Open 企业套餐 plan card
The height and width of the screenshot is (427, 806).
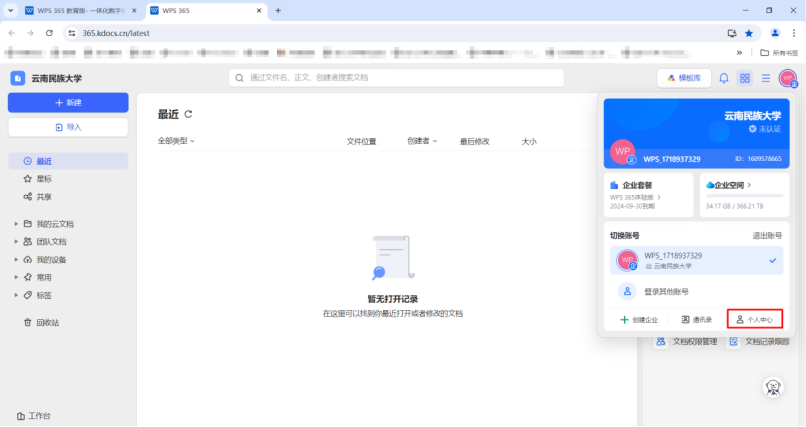(648, 195)
